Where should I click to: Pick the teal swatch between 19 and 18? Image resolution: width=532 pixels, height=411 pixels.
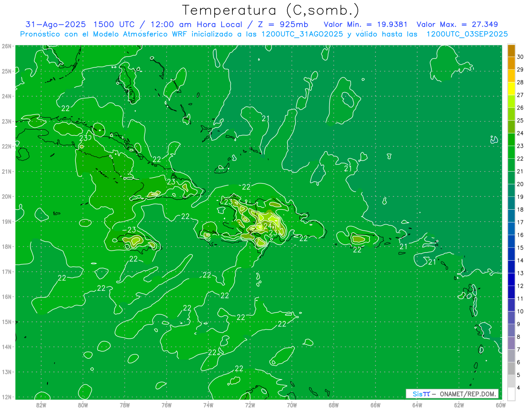[x=511, y=203]
